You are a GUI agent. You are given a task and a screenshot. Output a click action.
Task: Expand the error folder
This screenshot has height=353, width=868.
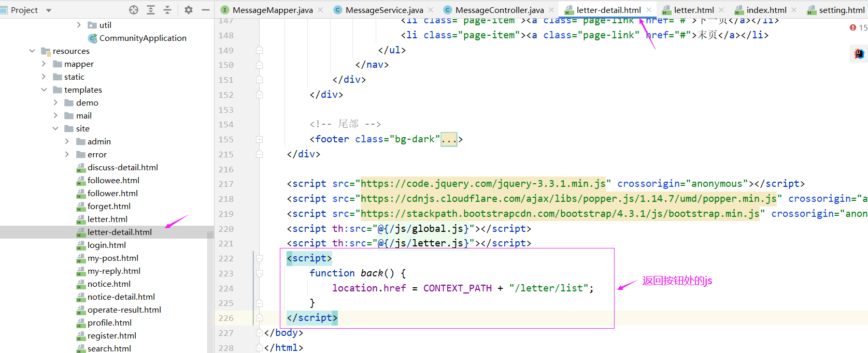tap(67, 154)
